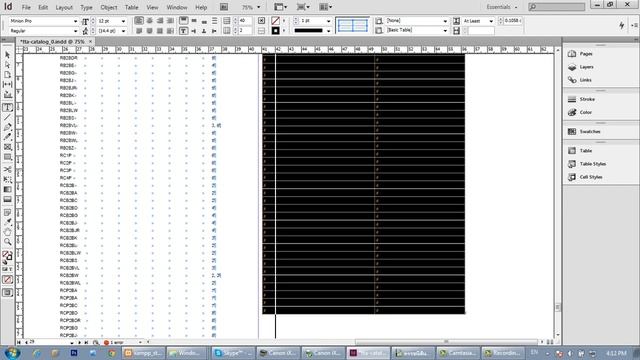This screenshot has height=360, width=640.
Task: Open the Window menu
Action: (177, 7)
